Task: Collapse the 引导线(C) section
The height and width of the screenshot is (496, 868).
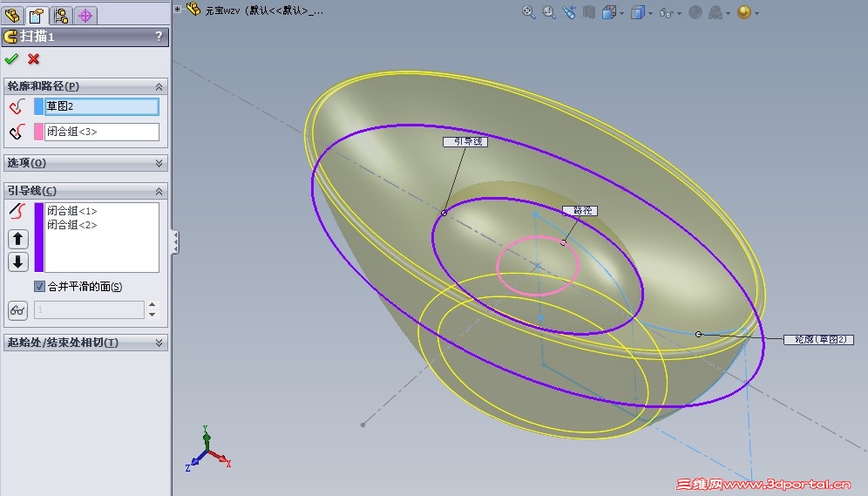Action: tap(159, 191)
